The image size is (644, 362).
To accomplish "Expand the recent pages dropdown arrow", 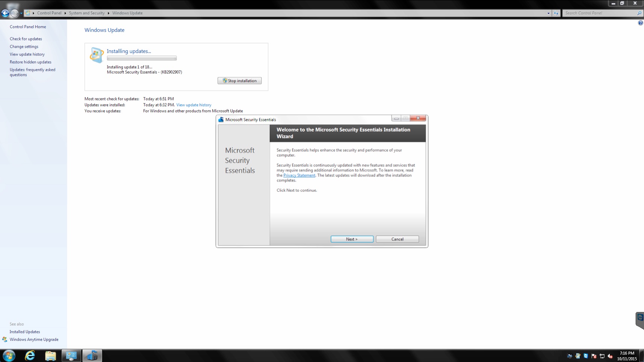I will coord(21,13).
